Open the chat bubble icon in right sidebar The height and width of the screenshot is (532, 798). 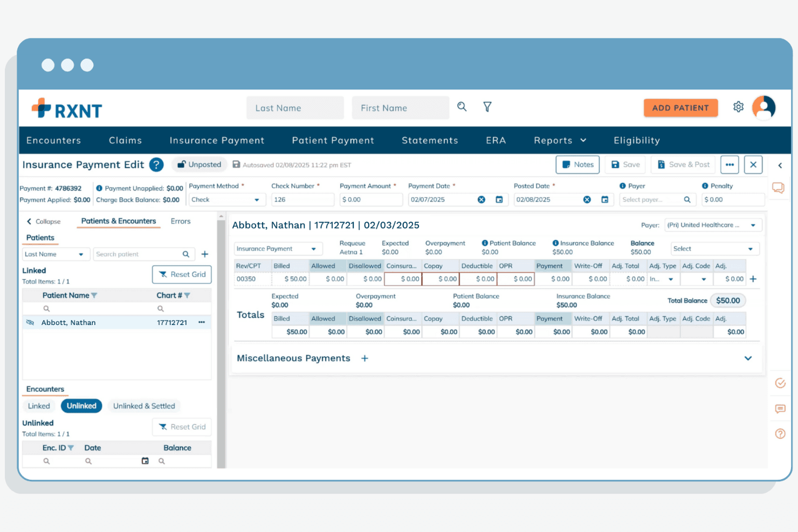pos(778,188)
